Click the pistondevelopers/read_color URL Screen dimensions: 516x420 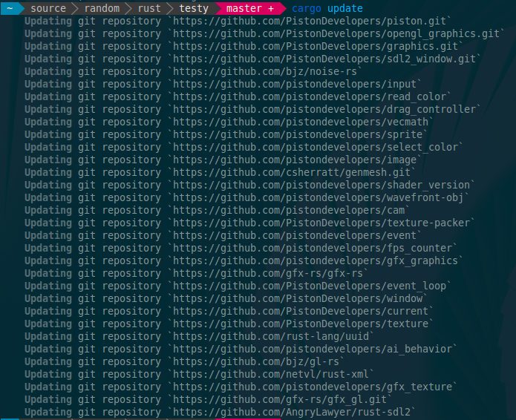310,96
